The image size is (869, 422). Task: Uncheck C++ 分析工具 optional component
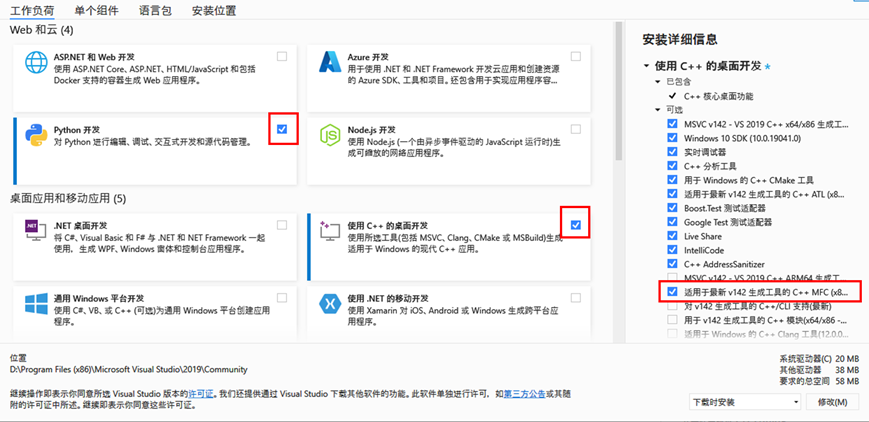coord(672,165)
